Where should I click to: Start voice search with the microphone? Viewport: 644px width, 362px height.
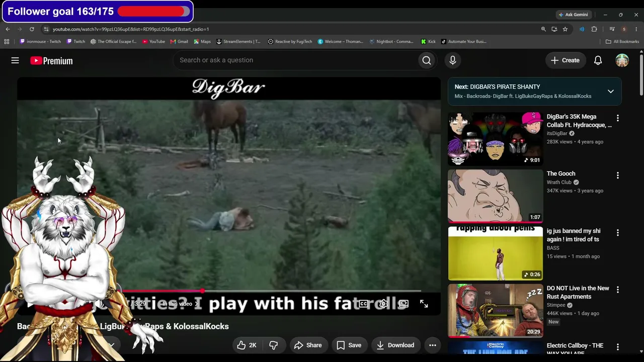(x=453, y=60)
